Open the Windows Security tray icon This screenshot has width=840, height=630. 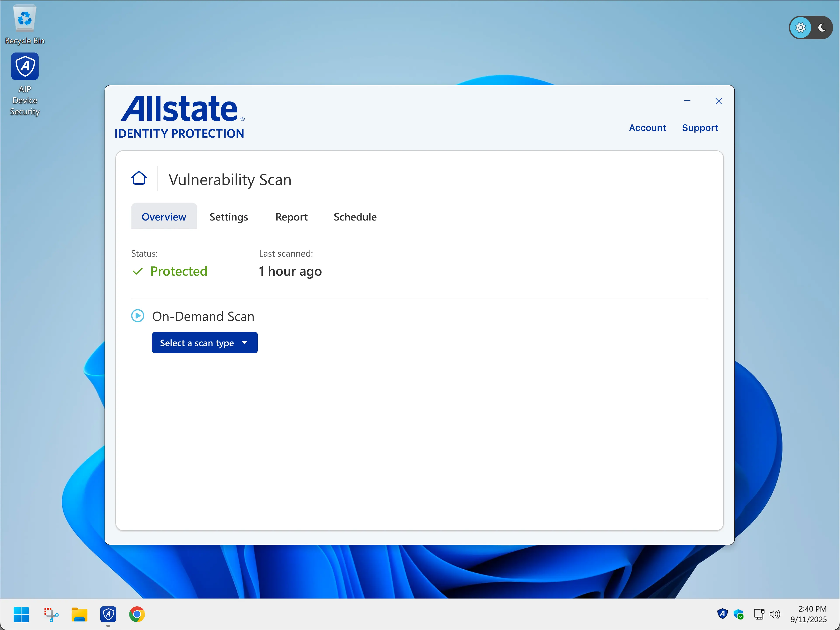pyautogui.click(x=739, y=614)
